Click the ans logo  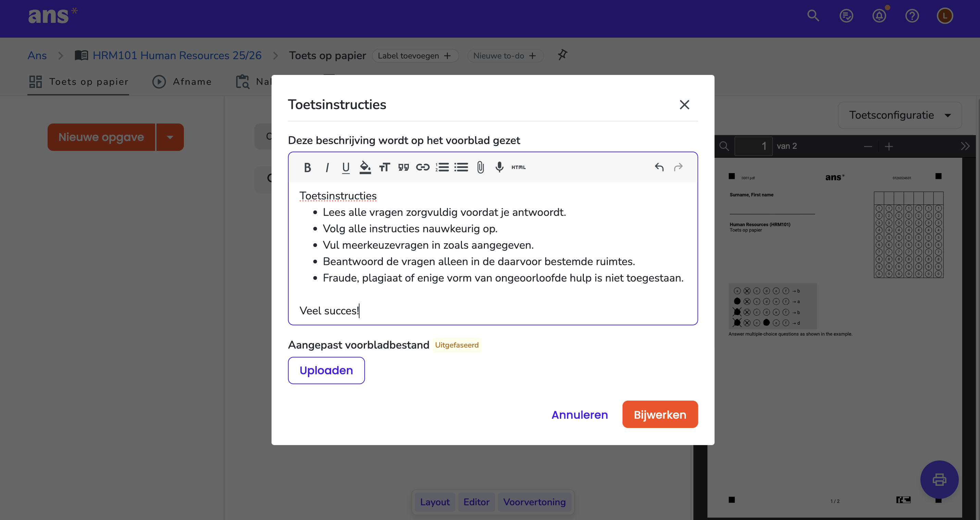click(52, 16)
